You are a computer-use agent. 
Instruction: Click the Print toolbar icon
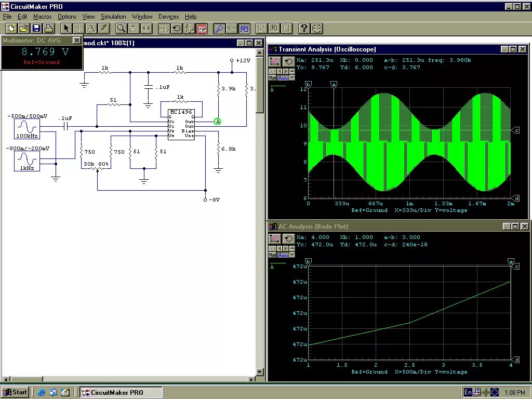coord(49,29)
